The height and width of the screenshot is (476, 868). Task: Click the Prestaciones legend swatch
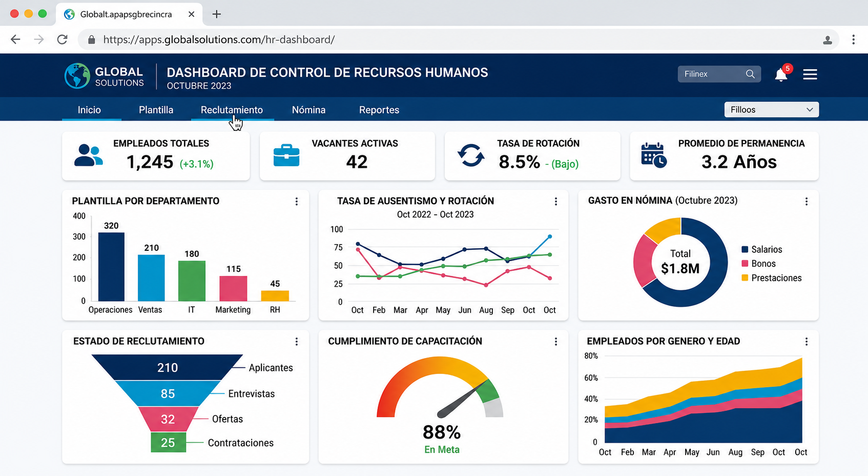745,278
